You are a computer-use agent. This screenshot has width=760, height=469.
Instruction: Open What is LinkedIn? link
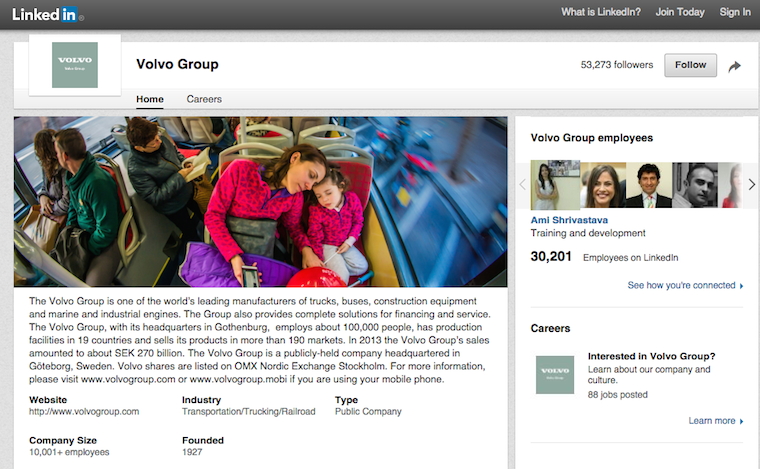601,12
